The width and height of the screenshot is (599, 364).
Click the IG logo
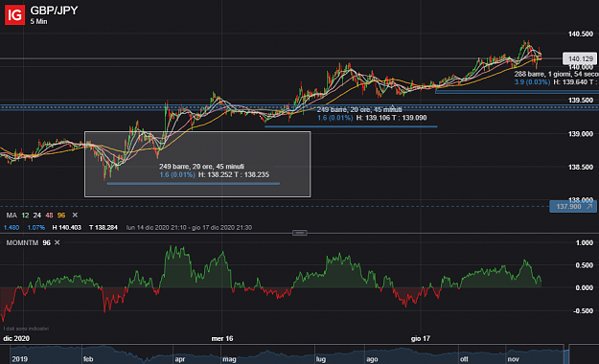[x=14, y=15]
